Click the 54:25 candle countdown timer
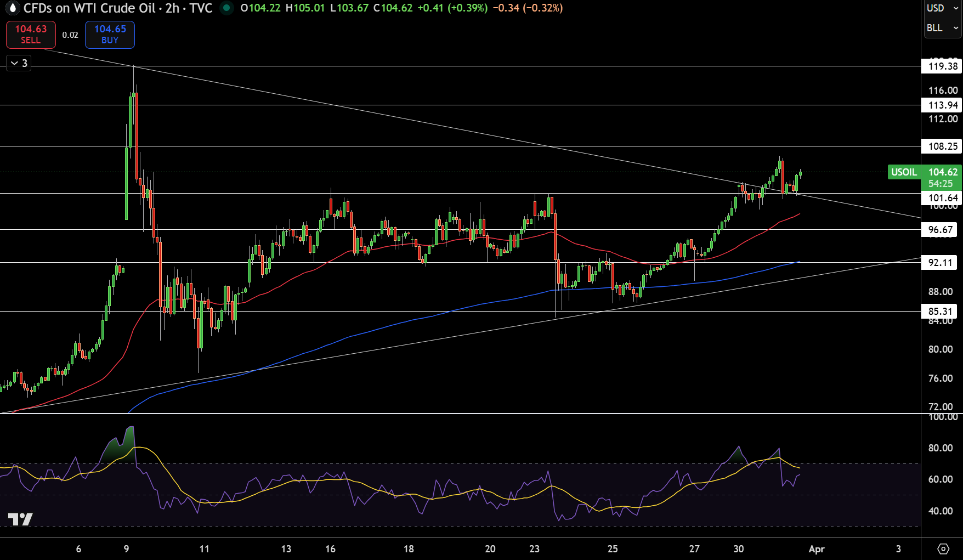Screen dimensions: 963x560 click(x=941, y=184)
